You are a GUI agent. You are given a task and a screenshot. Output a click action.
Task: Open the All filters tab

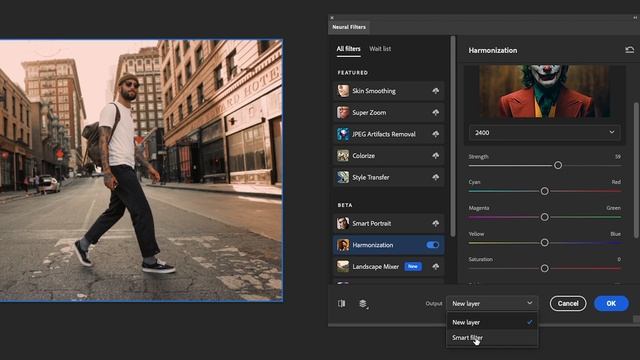[348, 49]
